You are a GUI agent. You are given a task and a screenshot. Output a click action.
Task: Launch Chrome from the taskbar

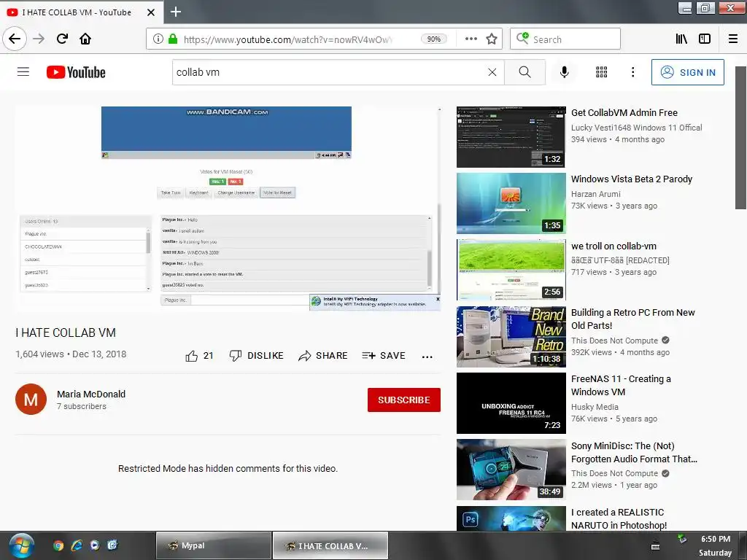[x=58, y=545]
